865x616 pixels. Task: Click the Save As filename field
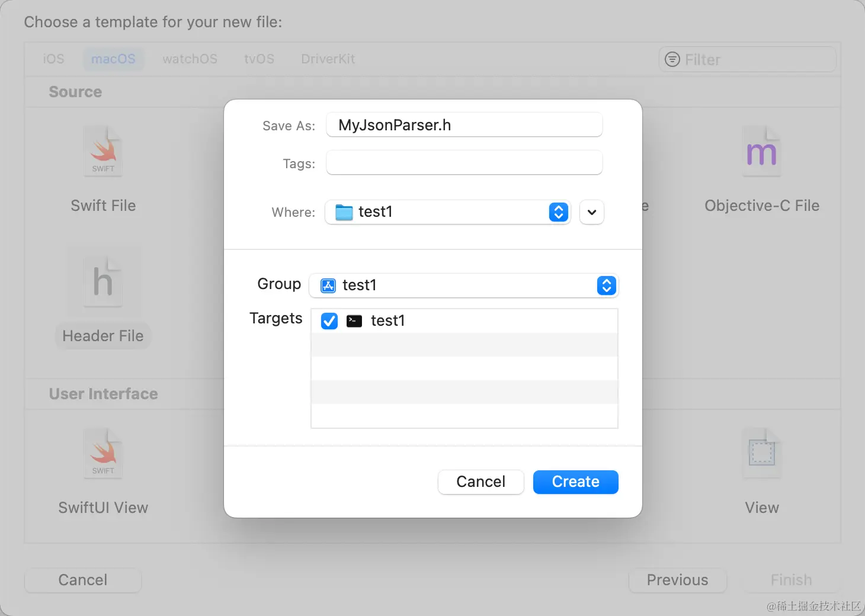pos(464,125)
